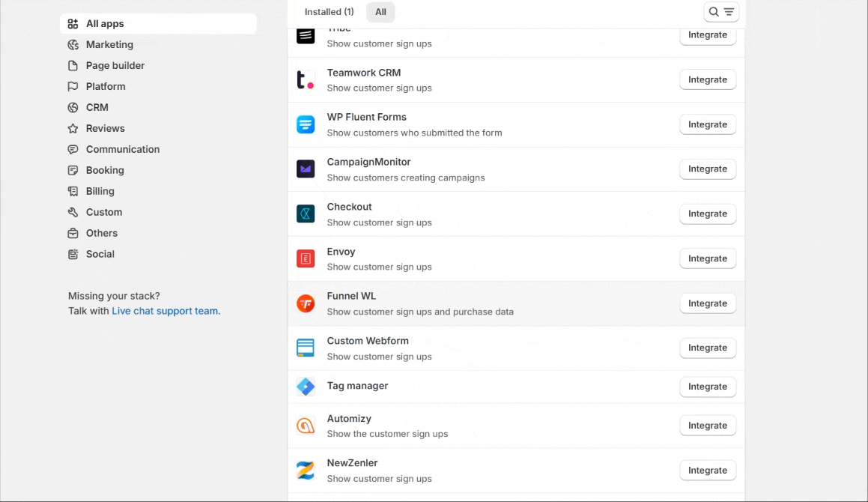Click the Social category icon
Viewport: 868px width, 502px height.
73,254
